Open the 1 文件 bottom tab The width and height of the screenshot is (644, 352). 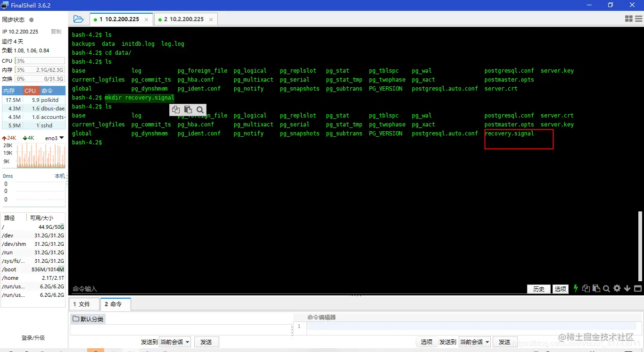(x=84, y=304)
